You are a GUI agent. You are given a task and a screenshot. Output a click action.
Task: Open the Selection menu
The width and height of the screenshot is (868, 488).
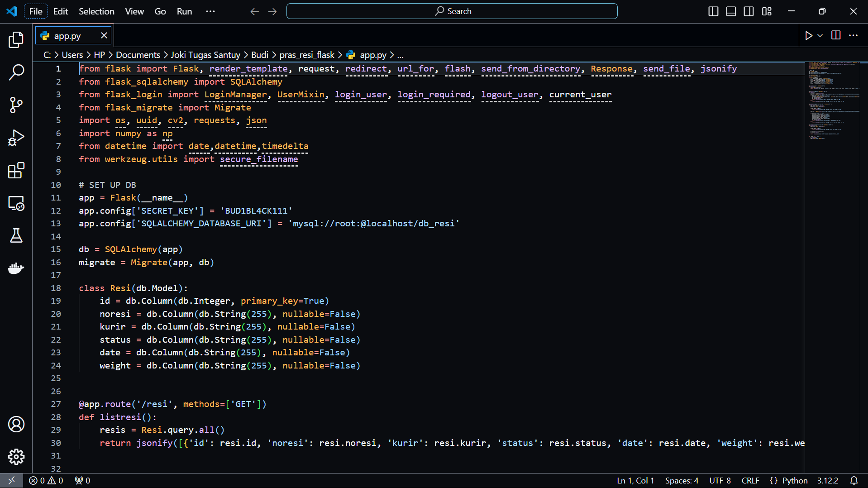coord(96,11)
